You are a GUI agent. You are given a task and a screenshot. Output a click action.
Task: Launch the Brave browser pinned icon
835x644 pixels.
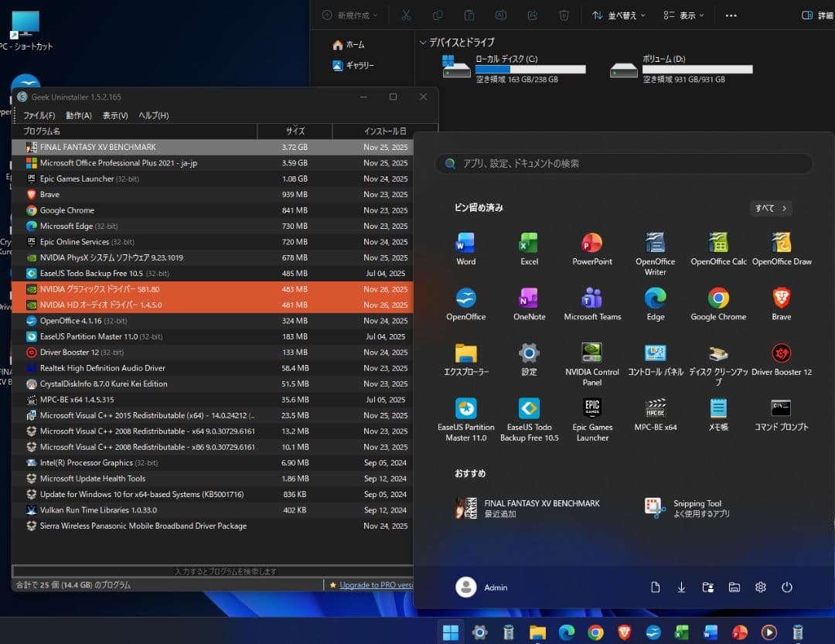(781, 297)
